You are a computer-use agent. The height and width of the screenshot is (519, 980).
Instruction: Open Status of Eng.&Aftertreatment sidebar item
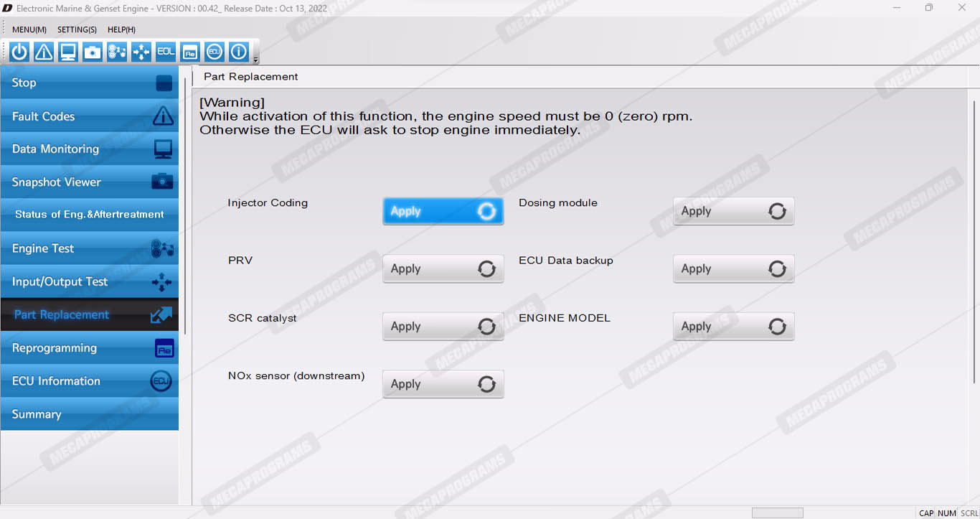[x=90, y=215]
